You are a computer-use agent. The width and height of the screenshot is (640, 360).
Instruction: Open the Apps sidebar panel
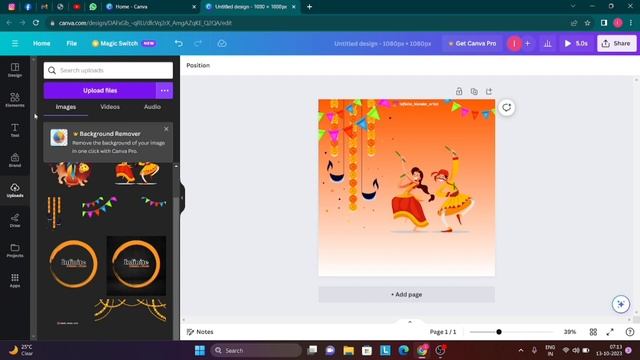click(15, 280)
